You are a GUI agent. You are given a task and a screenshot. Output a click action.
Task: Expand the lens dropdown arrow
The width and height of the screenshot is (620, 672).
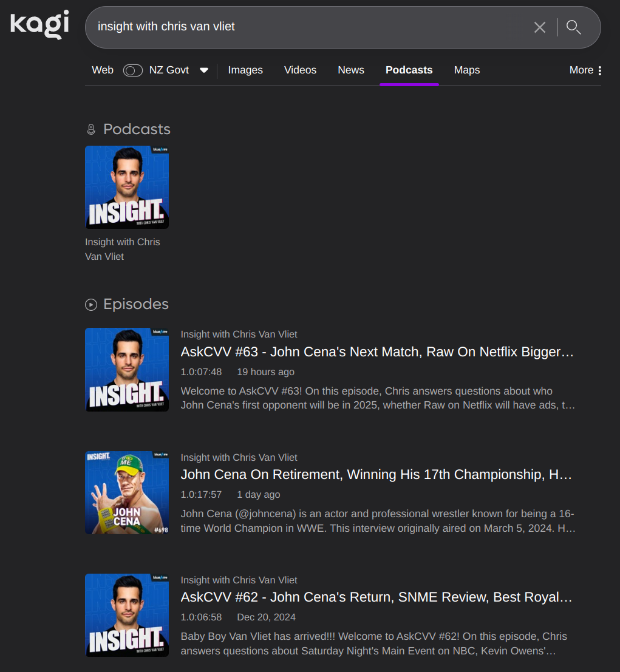pyautogui.click(x=204, y=70)
